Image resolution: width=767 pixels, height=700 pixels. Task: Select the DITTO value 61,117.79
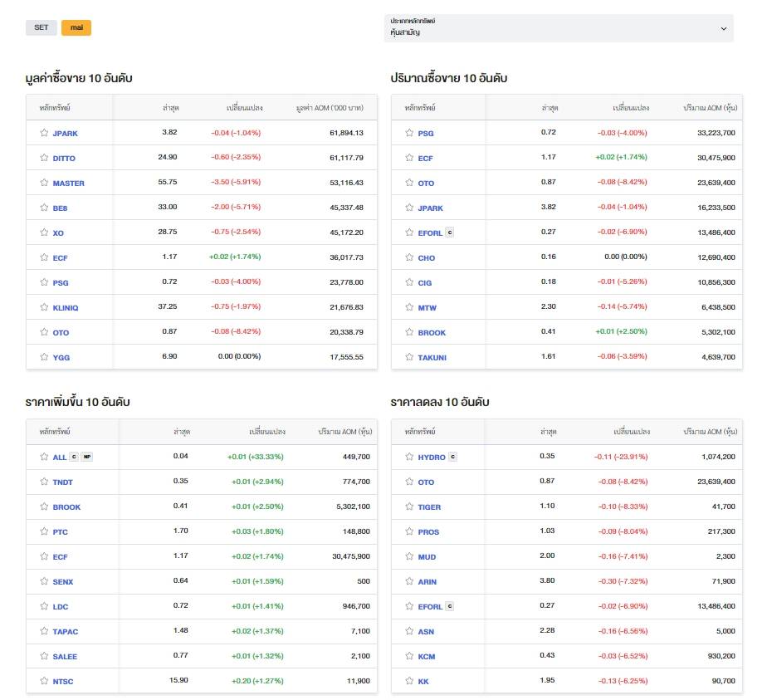pos(346,158)
